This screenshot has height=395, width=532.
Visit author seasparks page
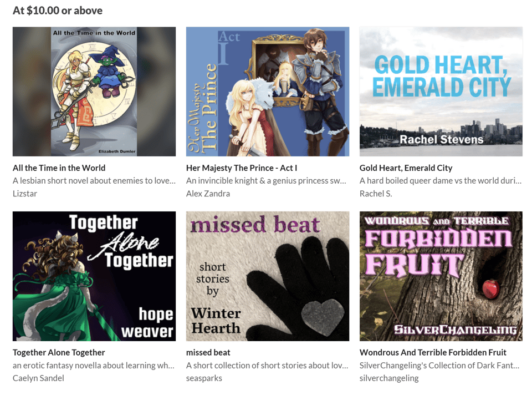204,378
